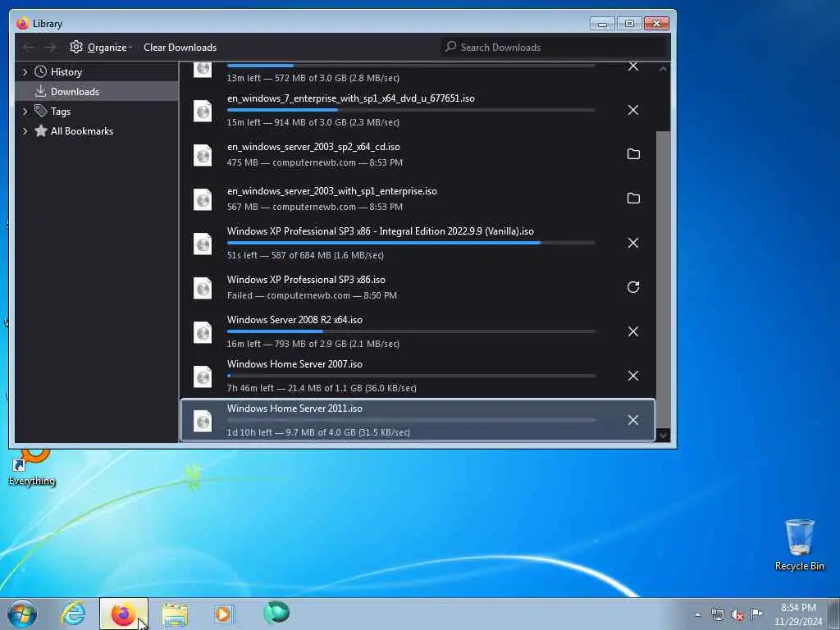This screenshot has width=840, height=630.
Task: Open Windows Explorer from the taskbar
Action: [175, 614]
